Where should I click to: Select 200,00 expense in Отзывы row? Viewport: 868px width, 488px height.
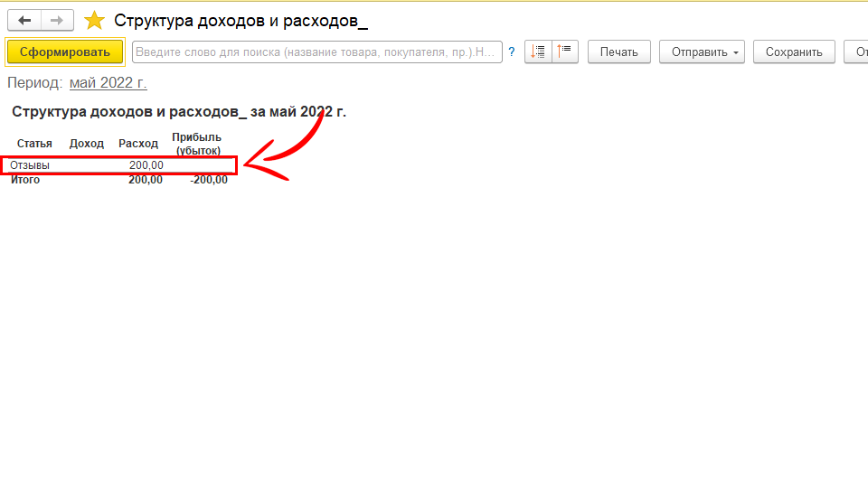[x=146, y=165]
